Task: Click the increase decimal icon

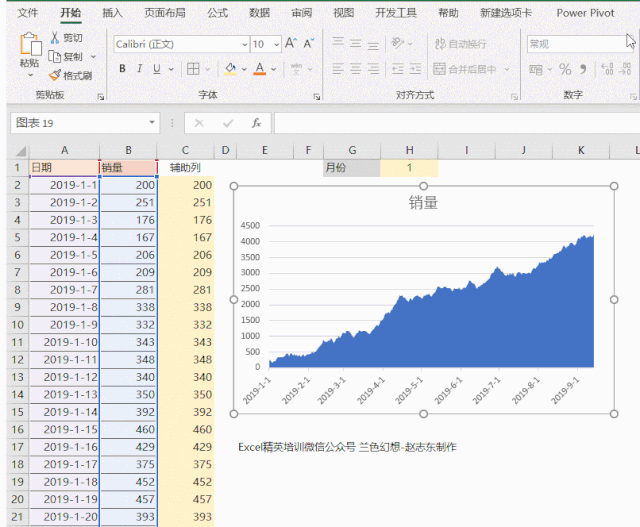Action: click(607, 69)
